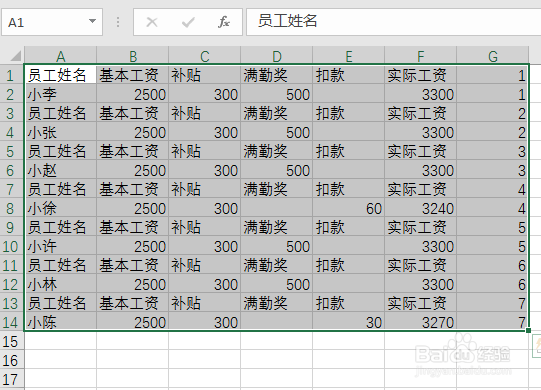Select column A header

(x=60, y=56)
